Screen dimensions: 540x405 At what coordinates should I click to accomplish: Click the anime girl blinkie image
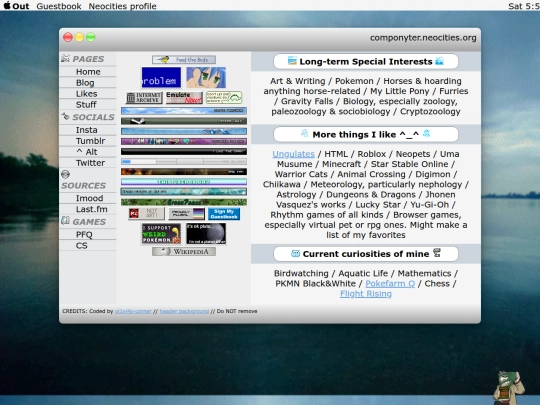tap(206, 77)
